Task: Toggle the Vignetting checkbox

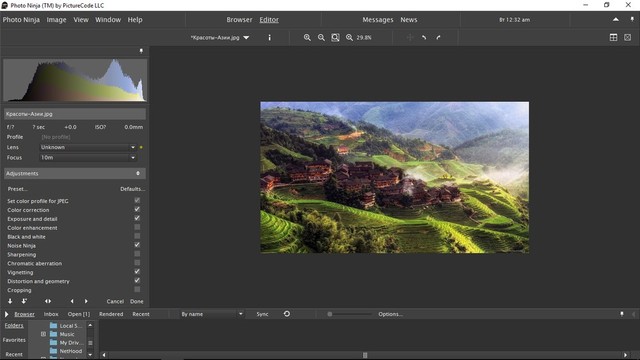Action: coord(137,271)
